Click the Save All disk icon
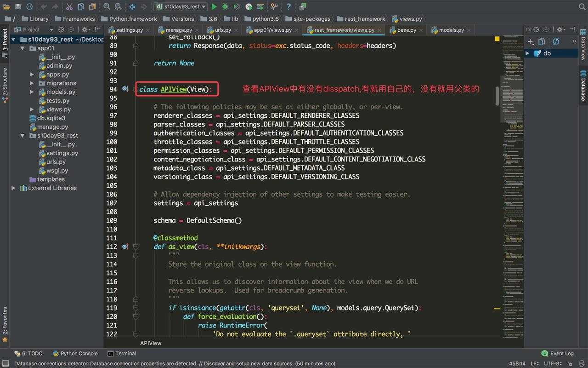588x368 pixels. click(18, 6)
